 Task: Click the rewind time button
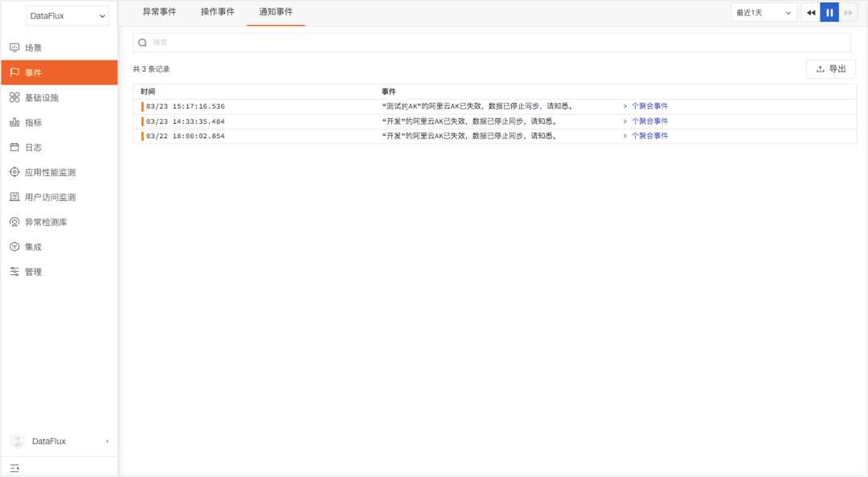(x=811, y=13)
